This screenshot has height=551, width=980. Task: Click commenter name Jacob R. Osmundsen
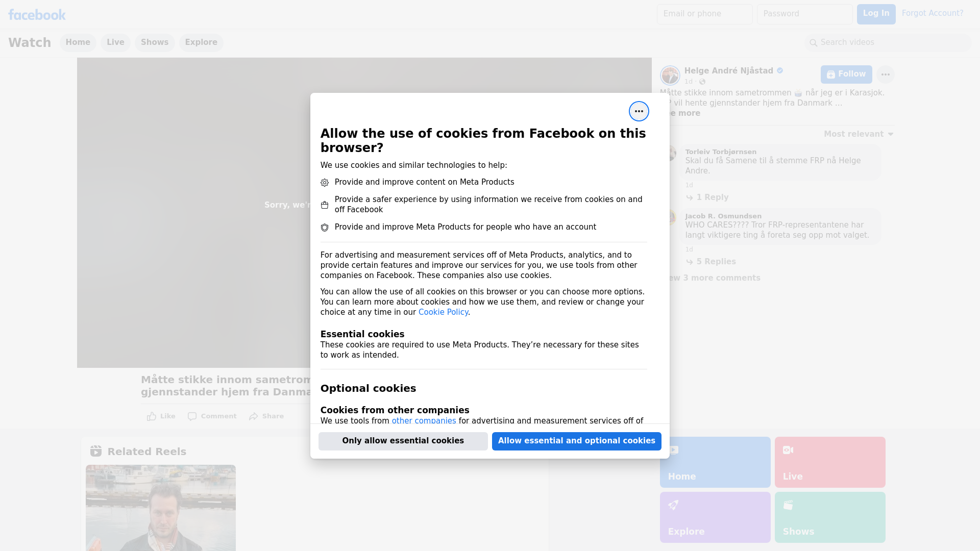[723, 216]
